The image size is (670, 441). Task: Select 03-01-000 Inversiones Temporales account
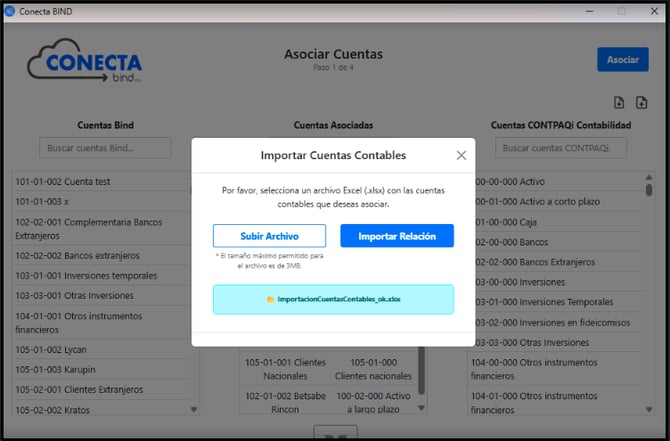click(559, 302)
